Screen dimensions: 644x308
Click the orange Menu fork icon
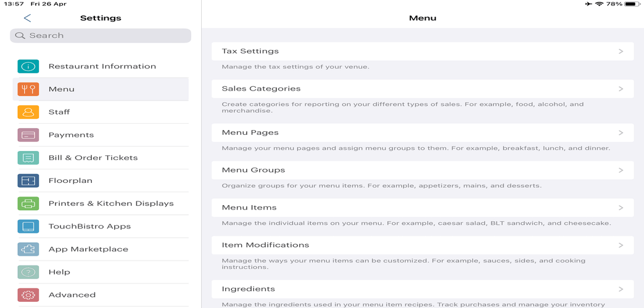28,89
